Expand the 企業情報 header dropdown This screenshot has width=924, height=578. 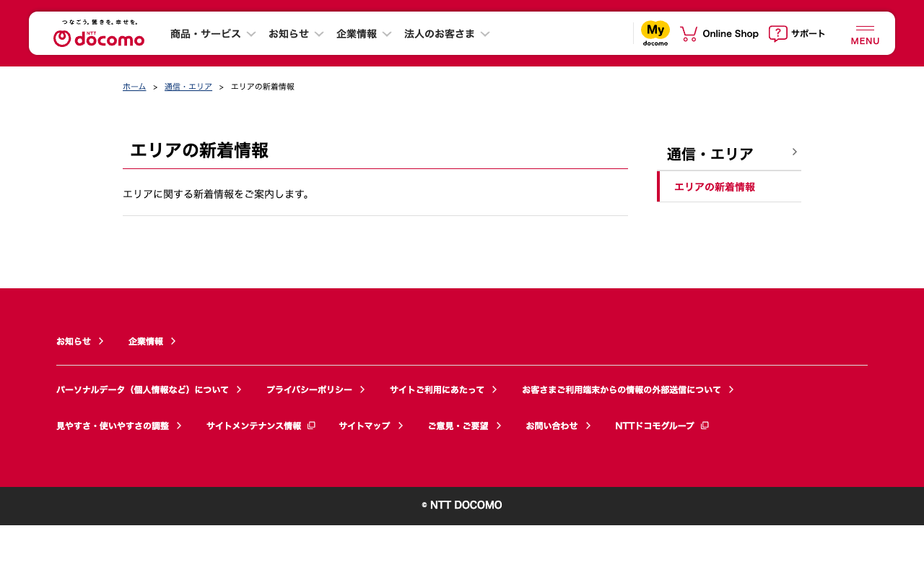coord(364,33)
